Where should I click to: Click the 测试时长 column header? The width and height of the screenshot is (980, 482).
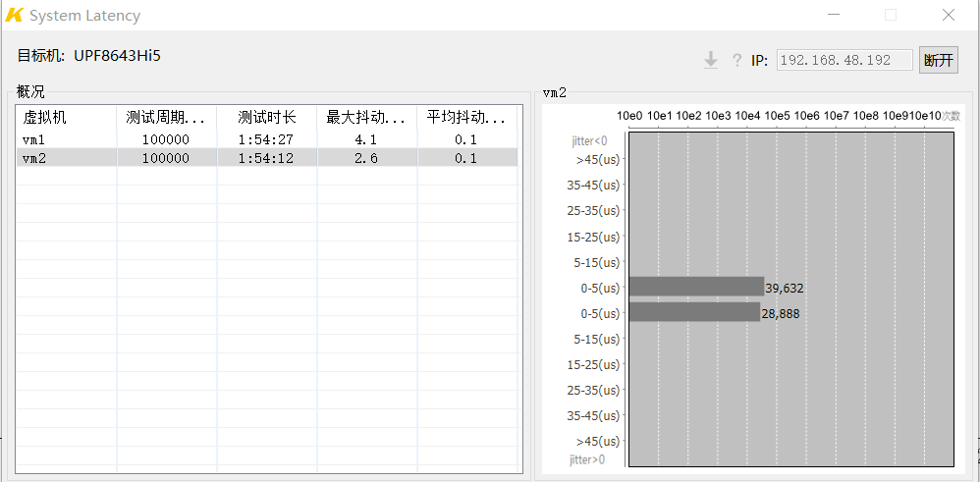tap(266, 118)
